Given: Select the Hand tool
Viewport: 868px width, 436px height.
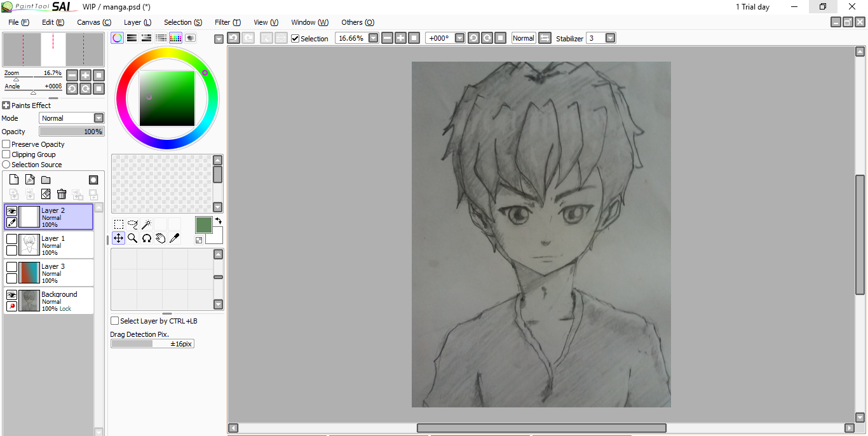Looking at the screenshot, I should click(161, 238).
